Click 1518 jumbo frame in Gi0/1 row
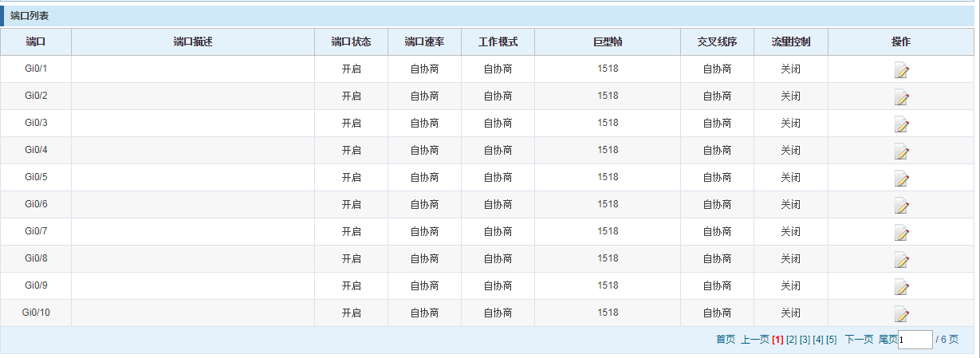This screenshot has width=980, height=358. (x=608, y=69)
